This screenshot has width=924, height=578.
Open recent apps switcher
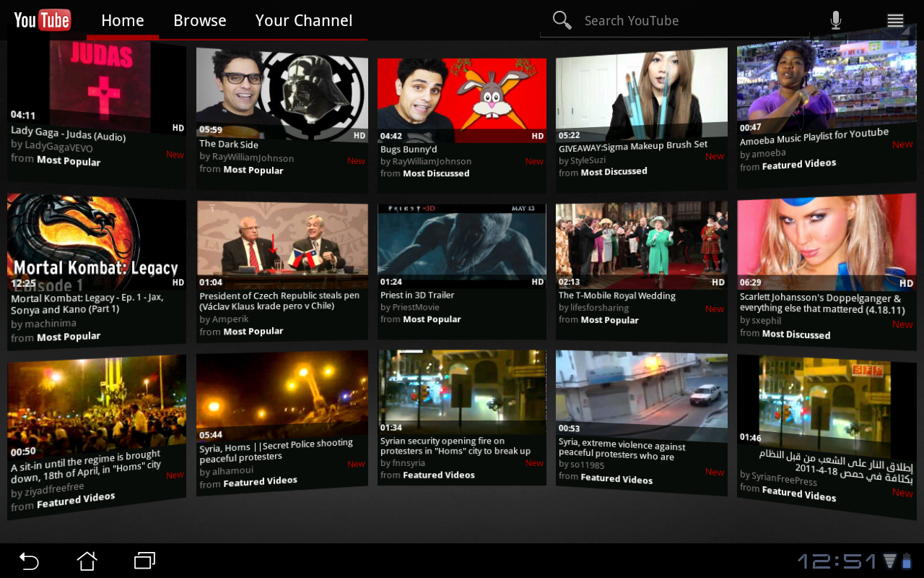[x=145, y=561]
